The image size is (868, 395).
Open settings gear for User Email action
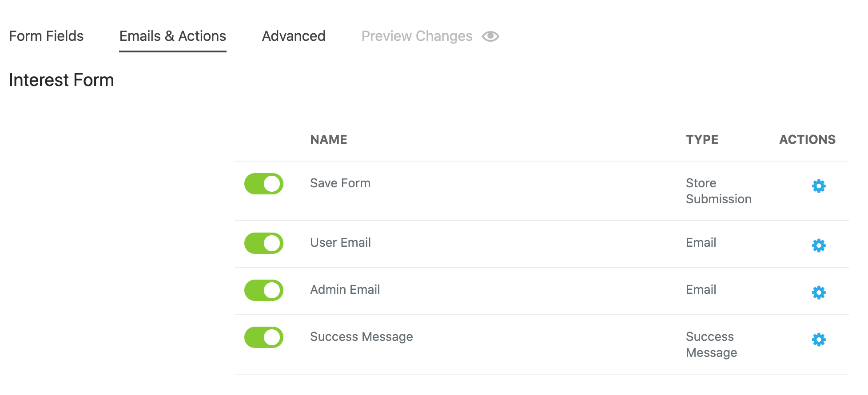819,245
